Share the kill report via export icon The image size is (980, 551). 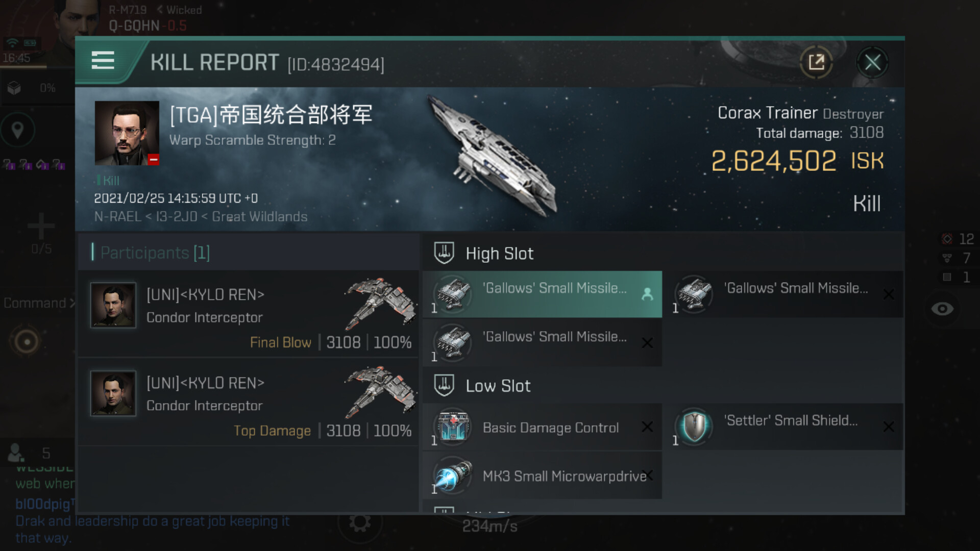click(x=817, y=62)
